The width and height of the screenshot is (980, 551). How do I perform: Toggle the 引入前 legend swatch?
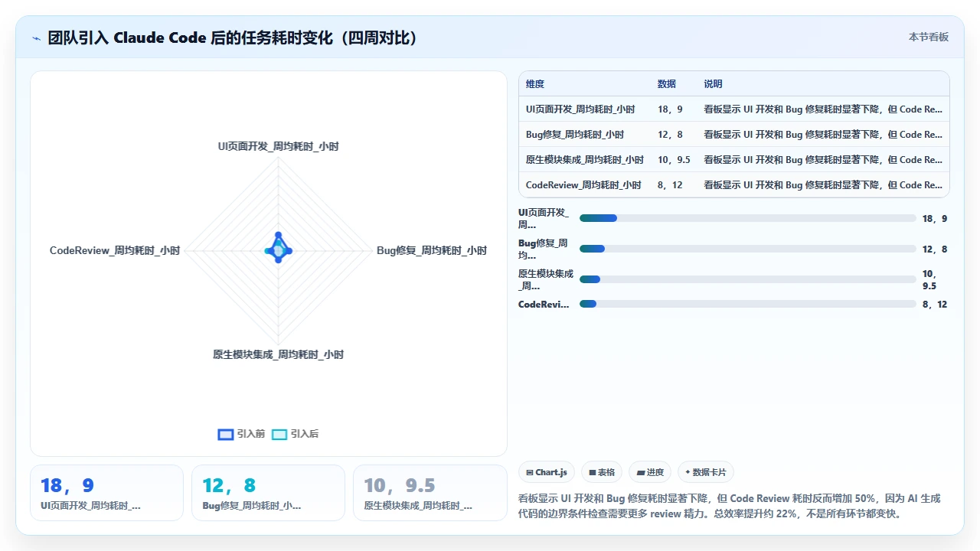point(226,434)
